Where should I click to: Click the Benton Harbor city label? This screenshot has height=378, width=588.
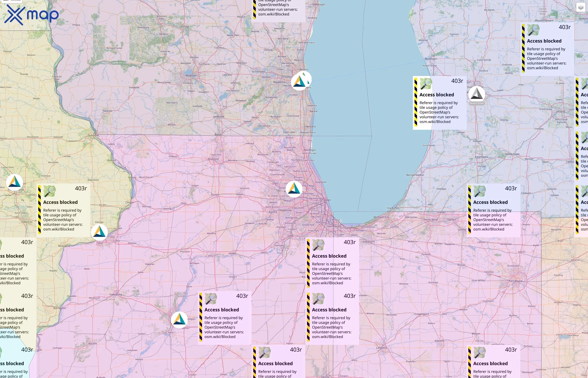coord(415,175)
